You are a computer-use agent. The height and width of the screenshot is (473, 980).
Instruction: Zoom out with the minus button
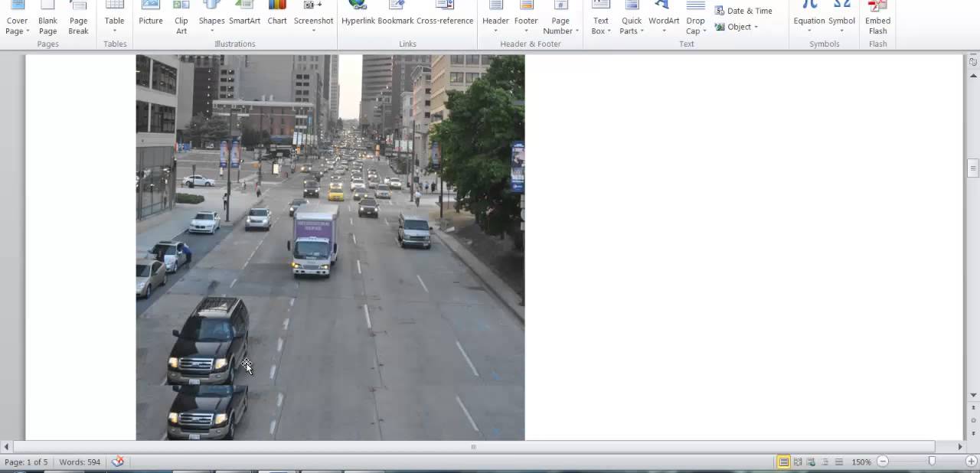click(x=883, y=462)
